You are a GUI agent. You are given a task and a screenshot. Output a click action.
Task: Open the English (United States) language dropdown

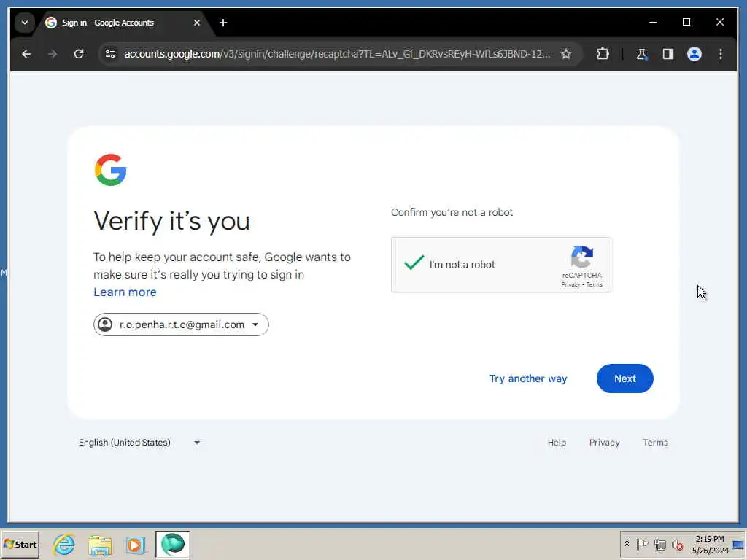pyautogui.click(x=139, y=443)
